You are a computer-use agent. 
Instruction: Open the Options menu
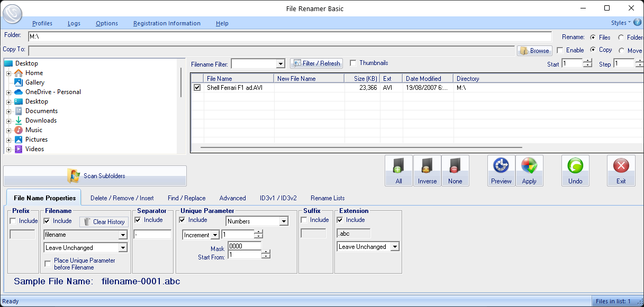107,23
